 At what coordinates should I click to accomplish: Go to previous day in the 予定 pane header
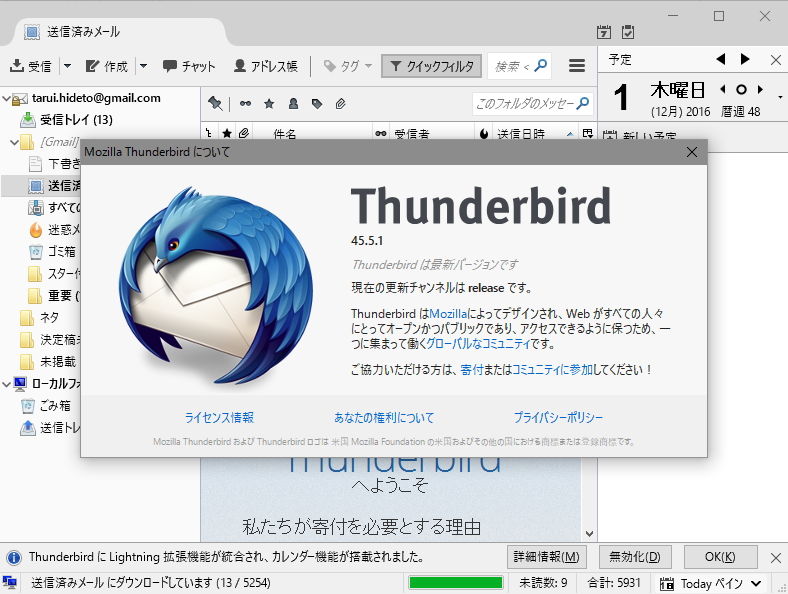(721, 59)
